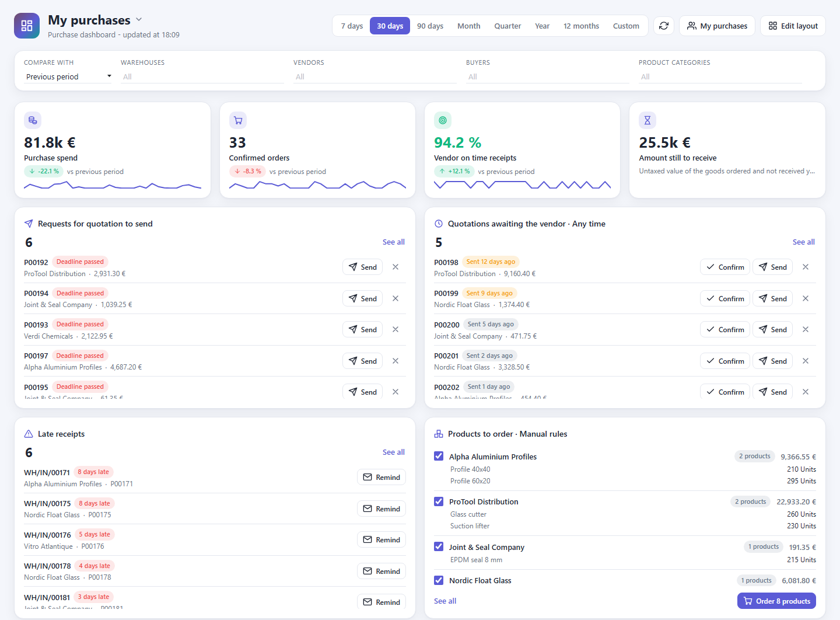
Task: Dismiss P00202 awaiting quotation with X
Action: pyautogui.click(x=806, y=392)
